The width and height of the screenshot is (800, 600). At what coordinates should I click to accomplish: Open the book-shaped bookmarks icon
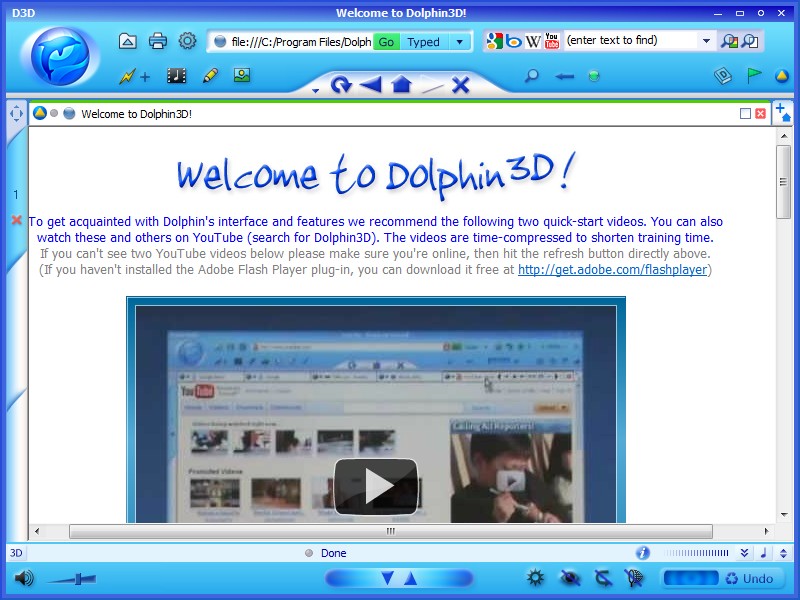[723, 76]
